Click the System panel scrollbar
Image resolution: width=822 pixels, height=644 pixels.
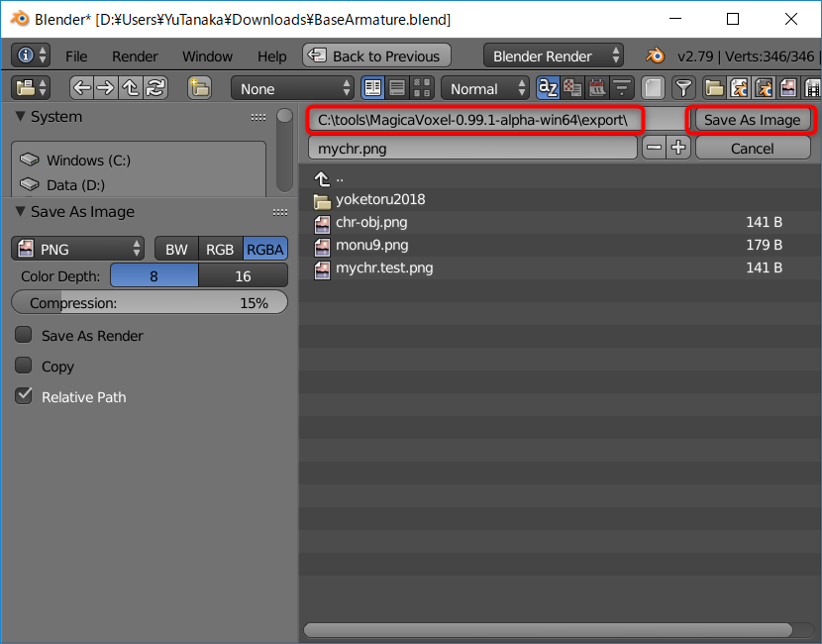pos(284,150)
